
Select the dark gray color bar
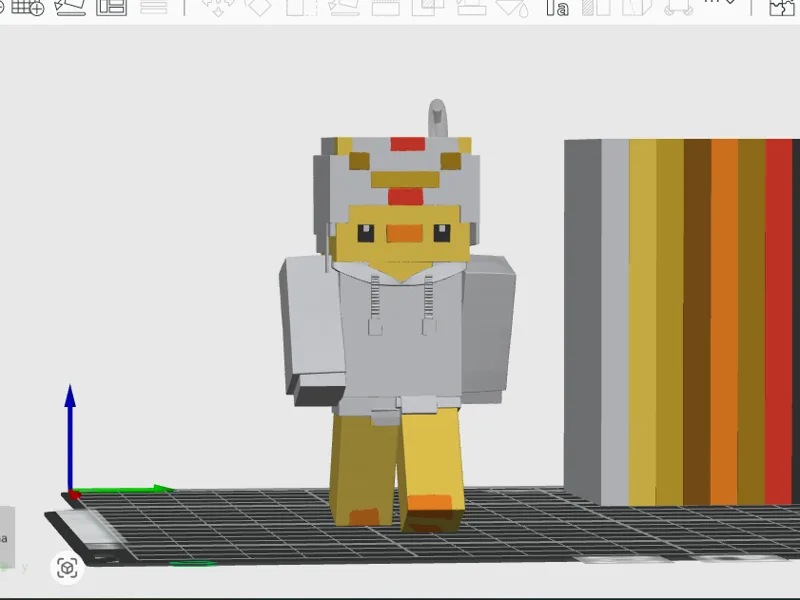(582, 321)
